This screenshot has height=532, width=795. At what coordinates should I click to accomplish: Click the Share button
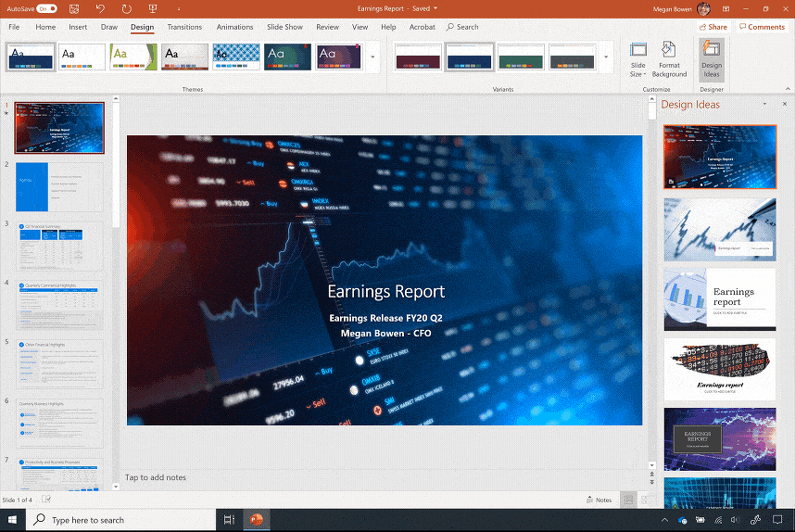[713, 27]
